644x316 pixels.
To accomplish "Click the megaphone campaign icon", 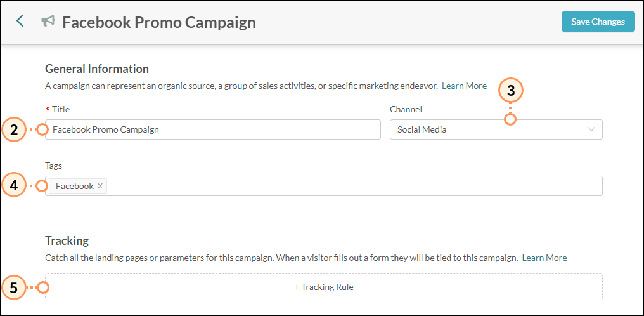I will (48, 22).
